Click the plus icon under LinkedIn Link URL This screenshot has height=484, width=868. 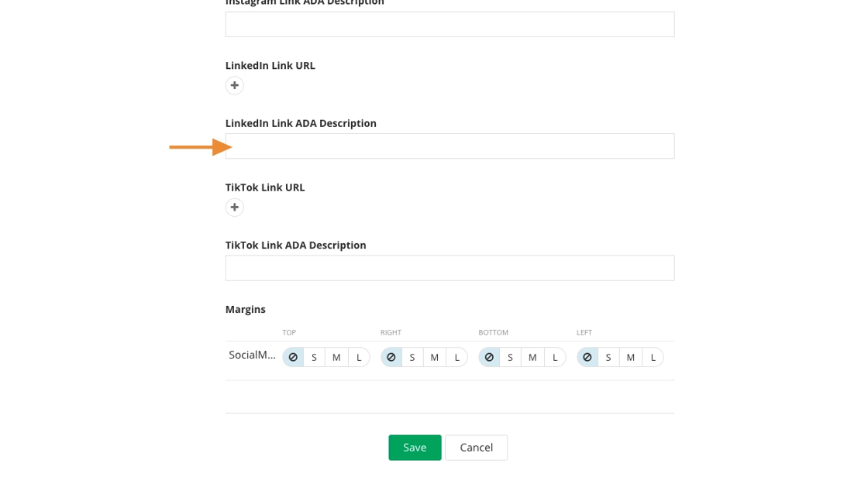[235, 85]
